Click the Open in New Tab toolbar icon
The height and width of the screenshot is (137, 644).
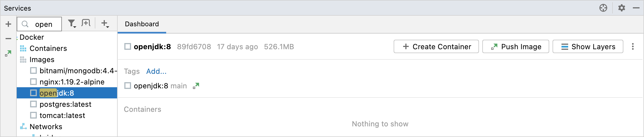[x=86, y=23]
